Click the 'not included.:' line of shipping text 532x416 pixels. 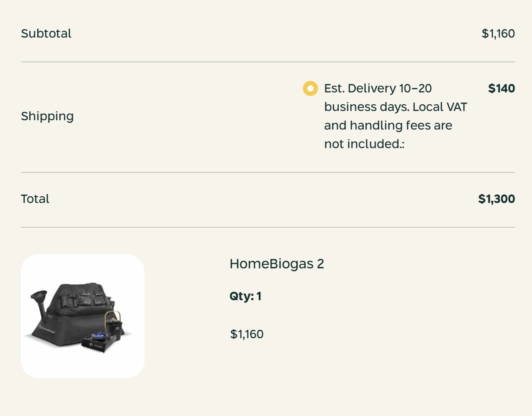[x=364, y=144]
